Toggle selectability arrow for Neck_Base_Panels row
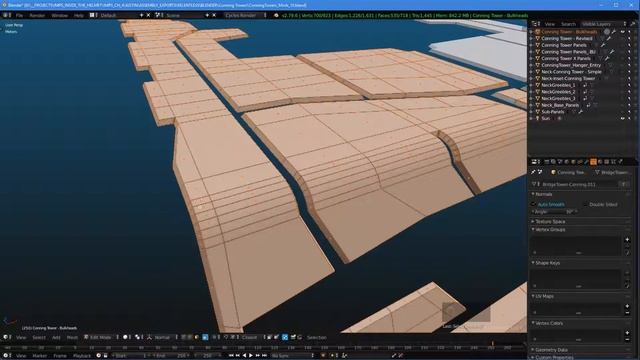Image resolution: width=640 pixels, height=360 pixels. click(x=629, y=105)
